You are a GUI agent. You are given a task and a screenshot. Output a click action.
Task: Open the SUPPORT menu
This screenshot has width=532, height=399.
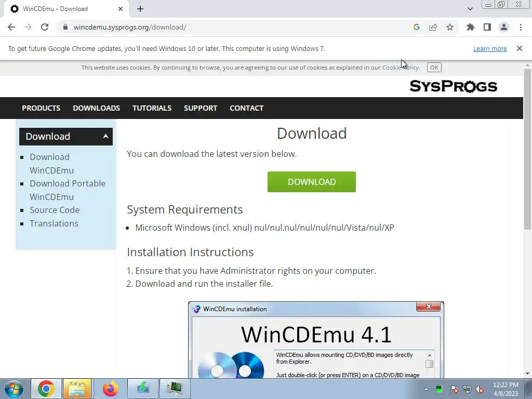coord(201,108)
